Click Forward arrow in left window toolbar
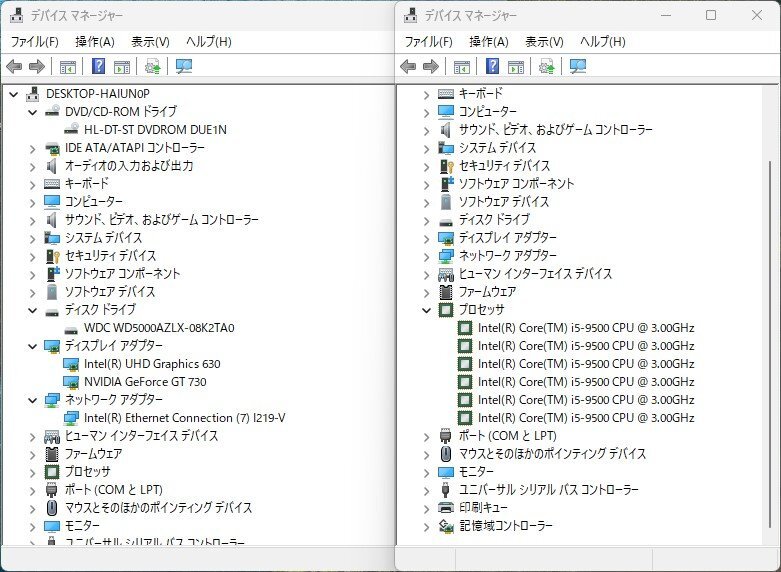The height and width of the screenshot is (572, 781). [x=37, y=66]
